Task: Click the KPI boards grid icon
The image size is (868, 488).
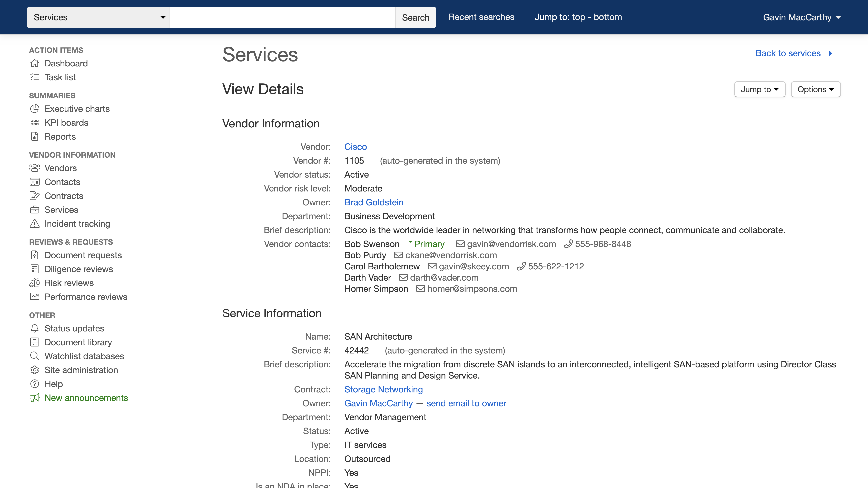Action: (x=34, y=123)
